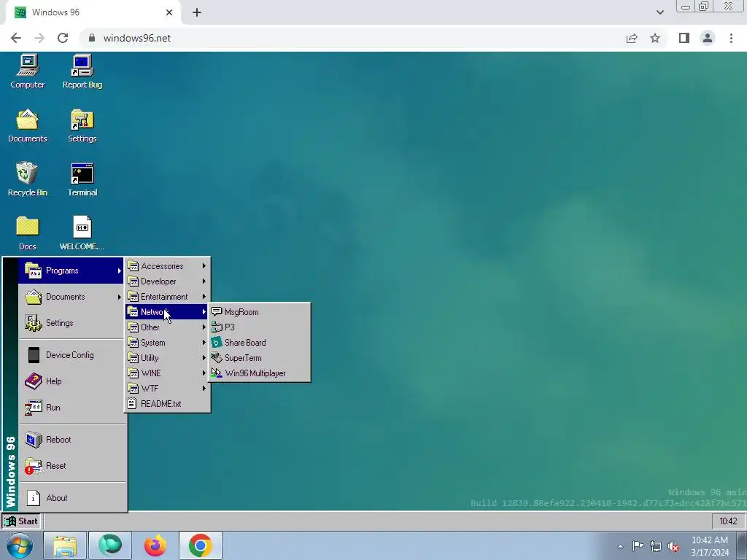The width and height of the screenshot is (747, 560).
Task: Open Chrome's three-dot menu
Action: point(731,38)
